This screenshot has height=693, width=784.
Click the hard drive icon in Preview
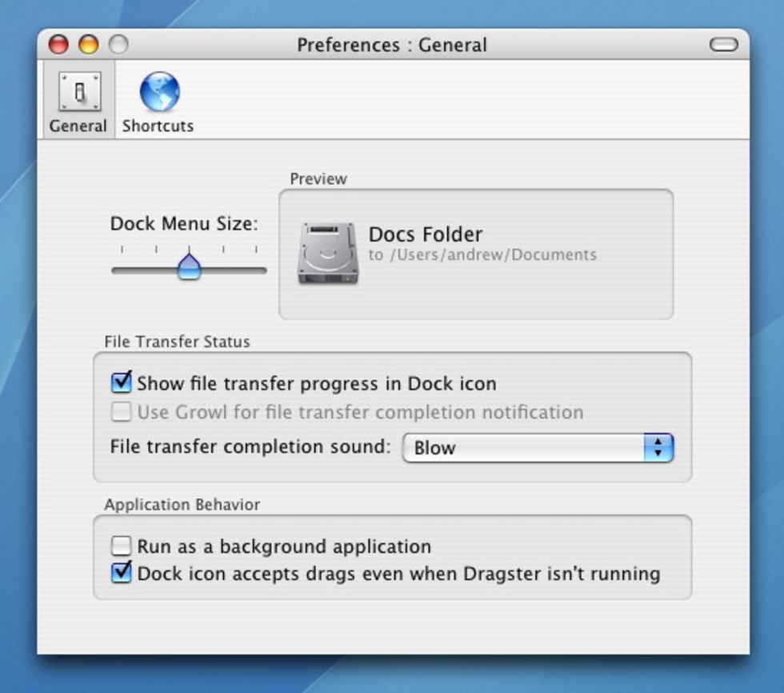(x=328, y=253)
